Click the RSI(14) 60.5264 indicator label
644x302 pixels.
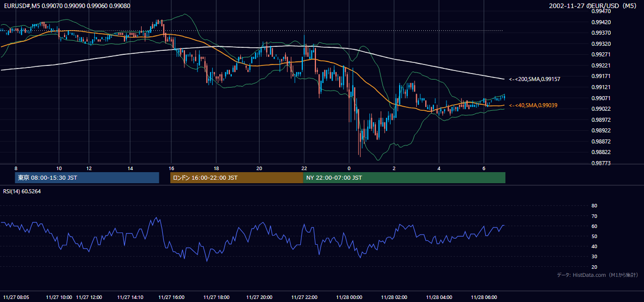22,191
